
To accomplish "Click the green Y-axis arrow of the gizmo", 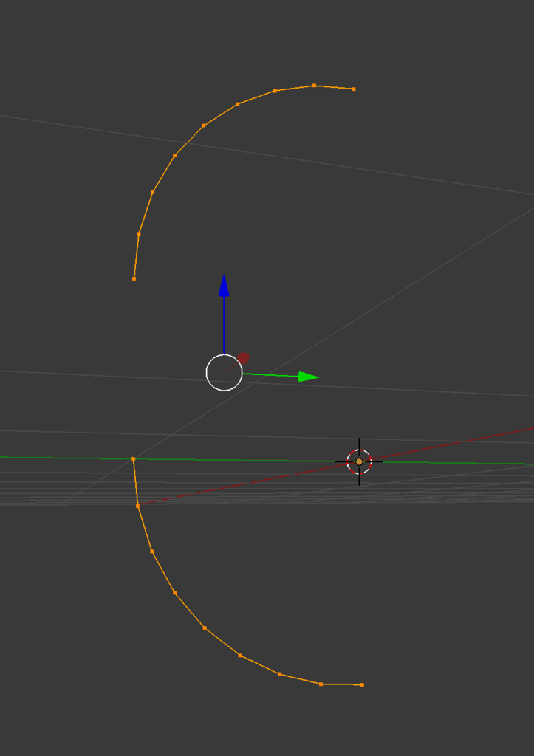I will (x=309, y=377).
